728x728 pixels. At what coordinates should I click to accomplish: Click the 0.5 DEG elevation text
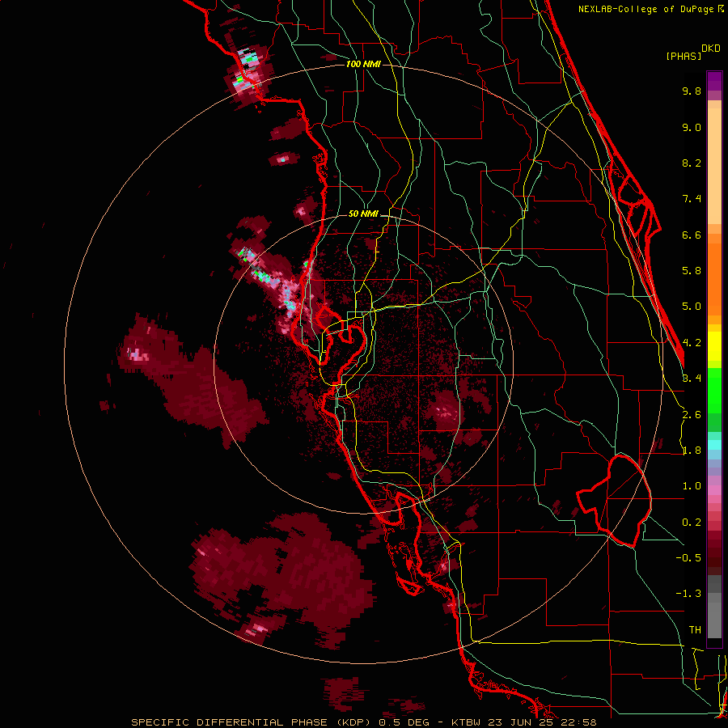click(404, 722)
